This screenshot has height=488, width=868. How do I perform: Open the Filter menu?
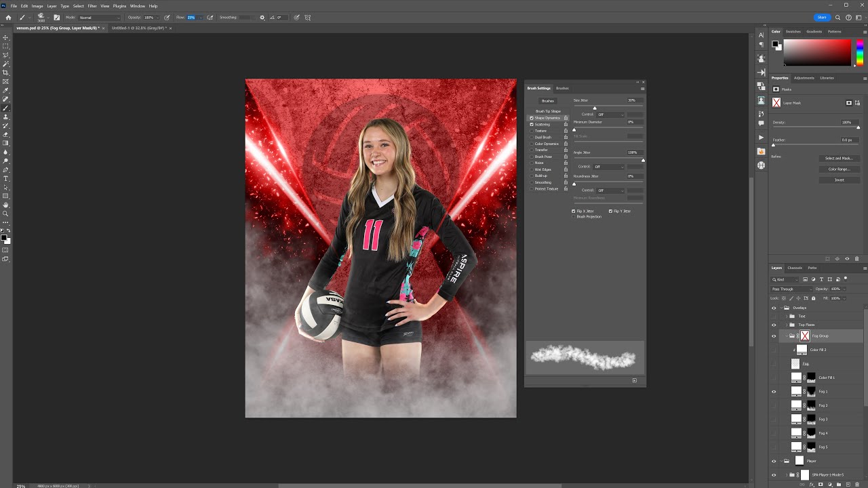pyautogui.click(x=92, y=6)
